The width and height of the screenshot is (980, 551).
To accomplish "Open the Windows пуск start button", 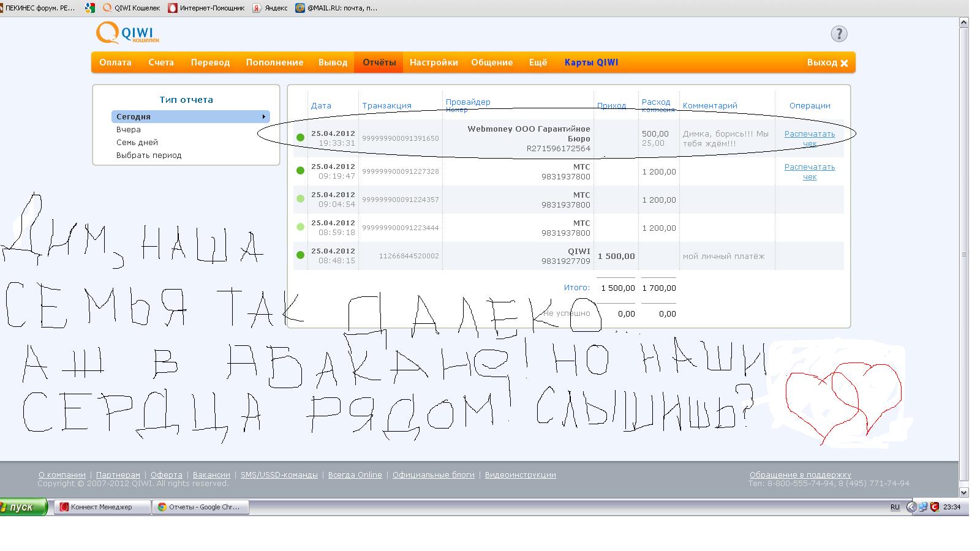I will point(24,507).
